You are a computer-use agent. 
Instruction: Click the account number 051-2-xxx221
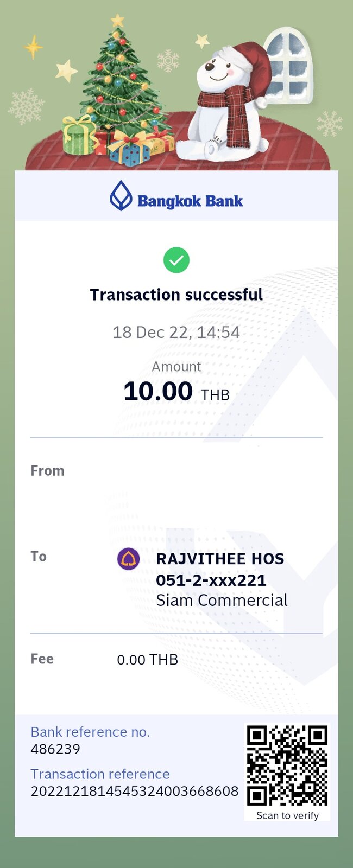pos(211,580)
